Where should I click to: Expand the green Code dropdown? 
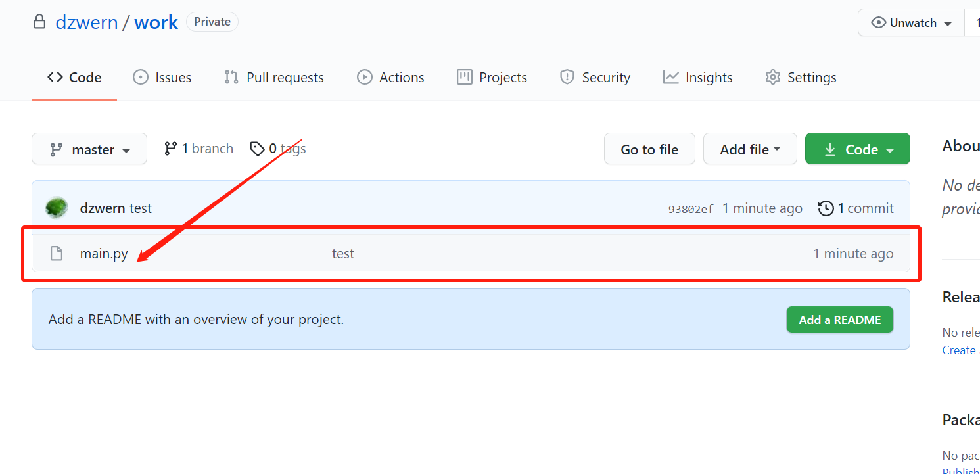[x=857, y=149]
